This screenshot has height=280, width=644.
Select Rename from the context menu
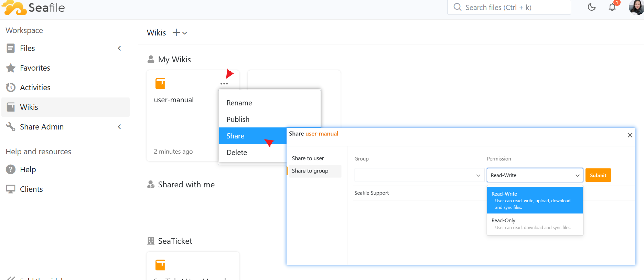(x=239, y=103)
